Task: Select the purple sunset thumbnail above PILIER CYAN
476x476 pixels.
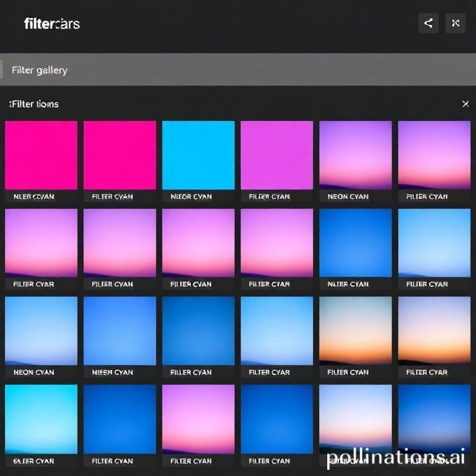Action: click(x=434, y=155)
